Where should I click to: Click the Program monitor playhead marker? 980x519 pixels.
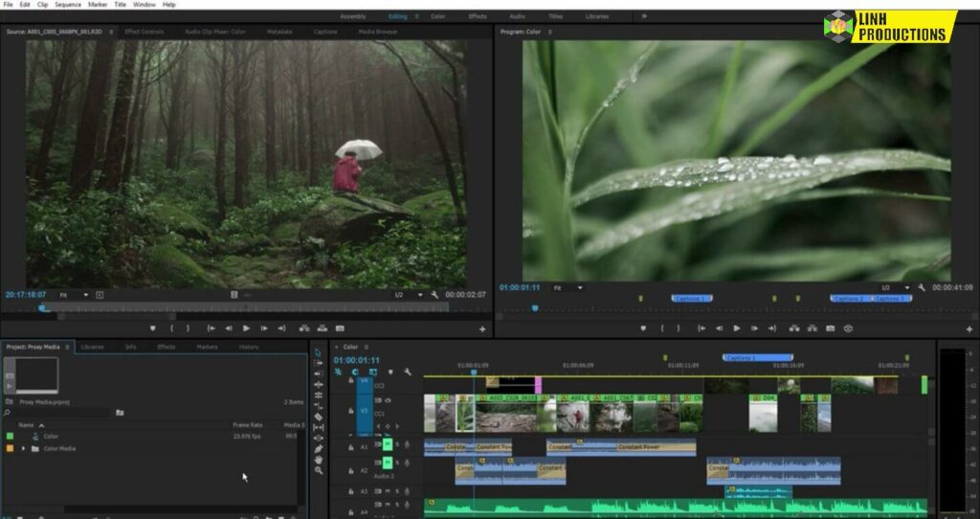point(535,308)
